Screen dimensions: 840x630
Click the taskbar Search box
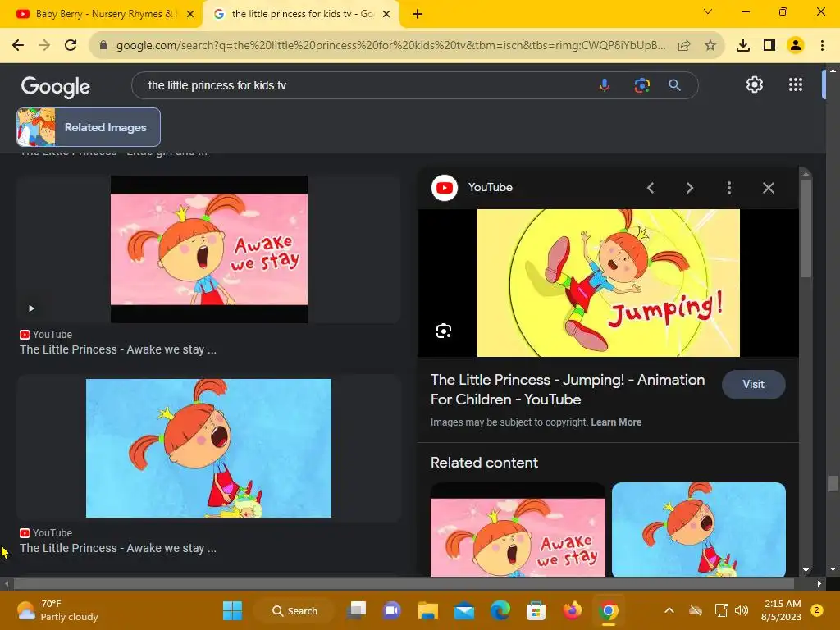[294, 610]
